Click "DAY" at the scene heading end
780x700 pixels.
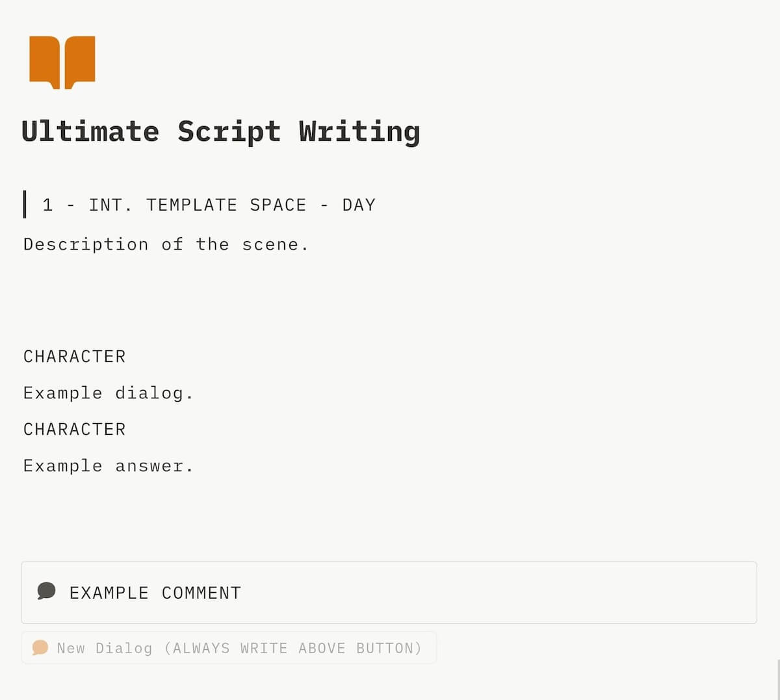pos(359,205)
